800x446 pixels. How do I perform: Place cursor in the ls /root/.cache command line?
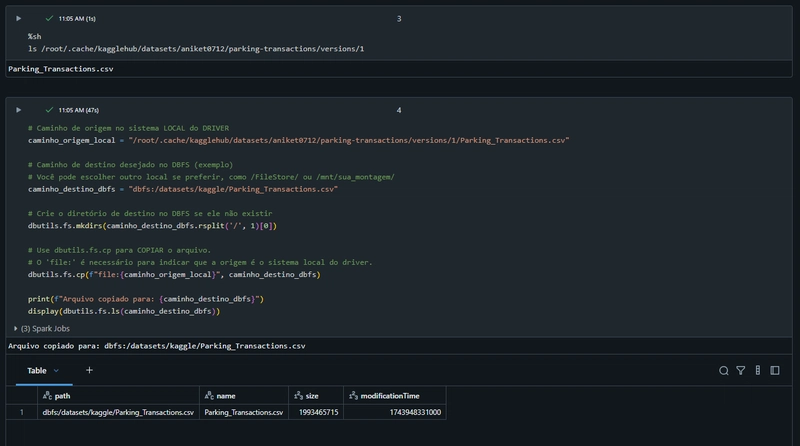pos(196,49)
